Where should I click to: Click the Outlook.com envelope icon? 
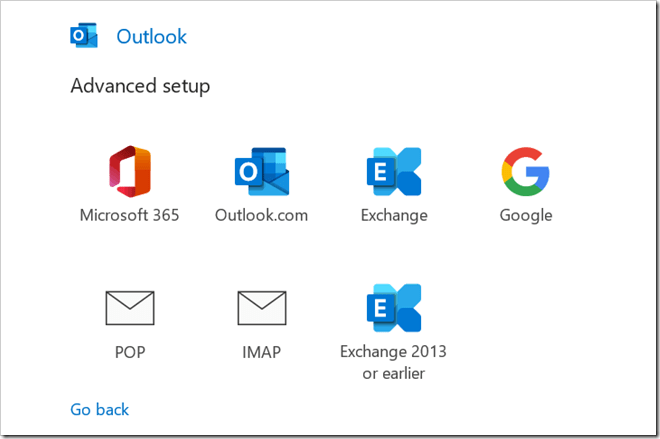[x=261, y=171]
